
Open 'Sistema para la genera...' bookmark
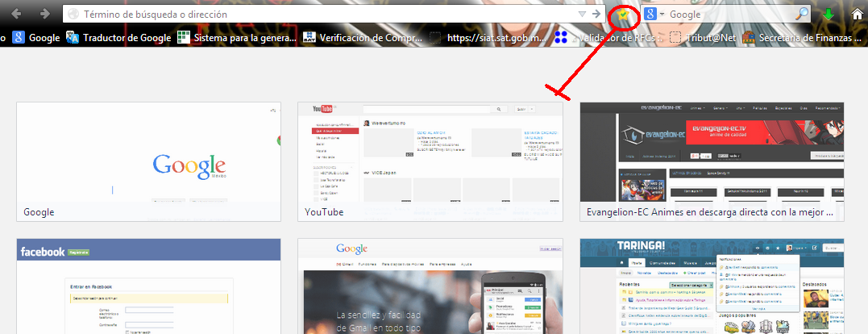(x=238, y=38)
